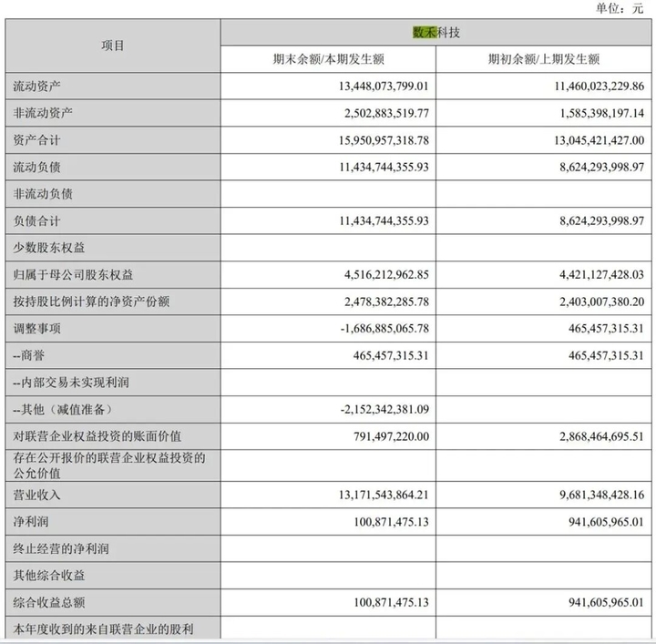Click the highlighted 数禾科技 header cell
Screen dimensions: 656x644
pos(436,33)
